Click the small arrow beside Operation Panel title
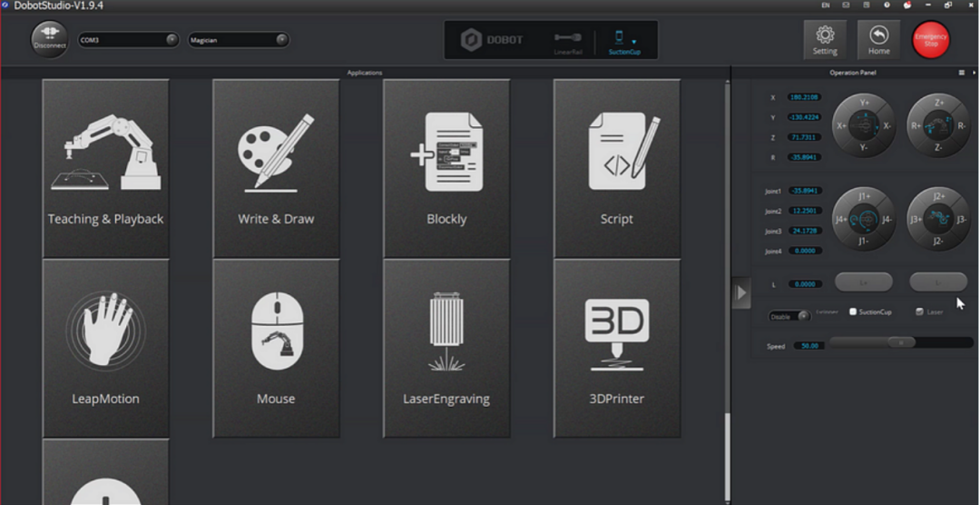Viewport: 980px width, 505px height. 974,73
